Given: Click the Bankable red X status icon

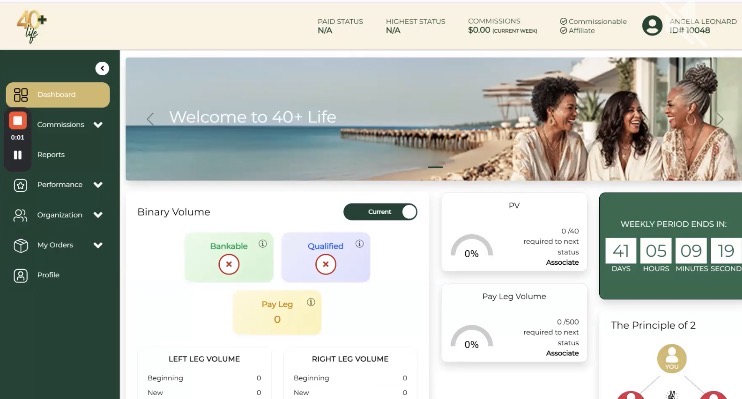Looking at the screenshot, I should click(x=229, y=264).
